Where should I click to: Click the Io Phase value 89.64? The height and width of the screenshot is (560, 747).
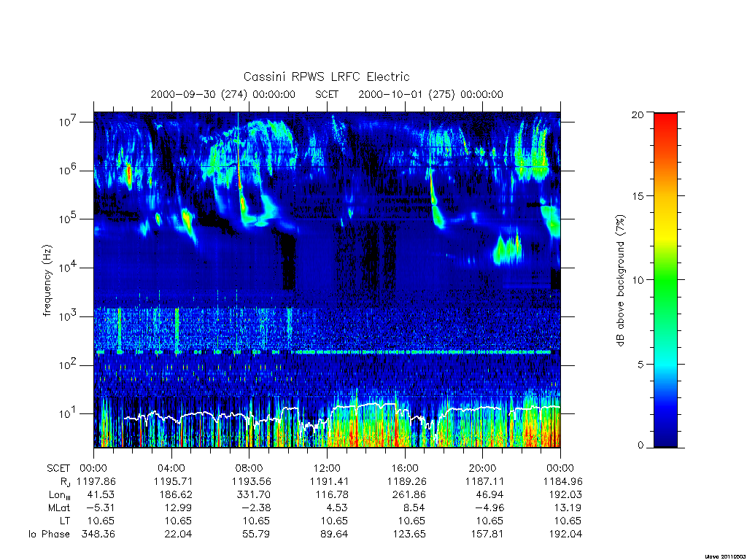tap(334, 534)
